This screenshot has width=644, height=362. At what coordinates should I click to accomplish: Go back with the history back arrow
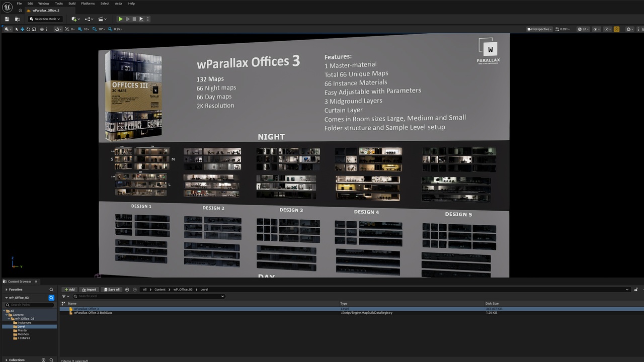127,290
